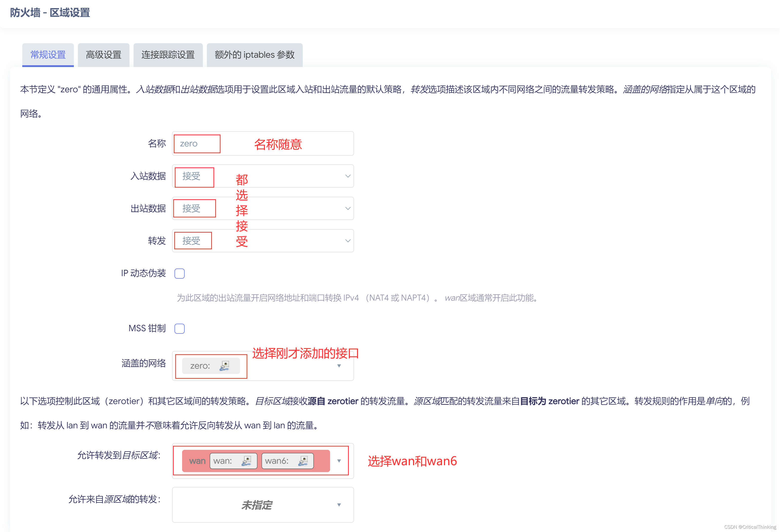Switch to 连接跟踪设置 tab
Viewport: 780px width, 532px height.
click(x=168, y=55)
